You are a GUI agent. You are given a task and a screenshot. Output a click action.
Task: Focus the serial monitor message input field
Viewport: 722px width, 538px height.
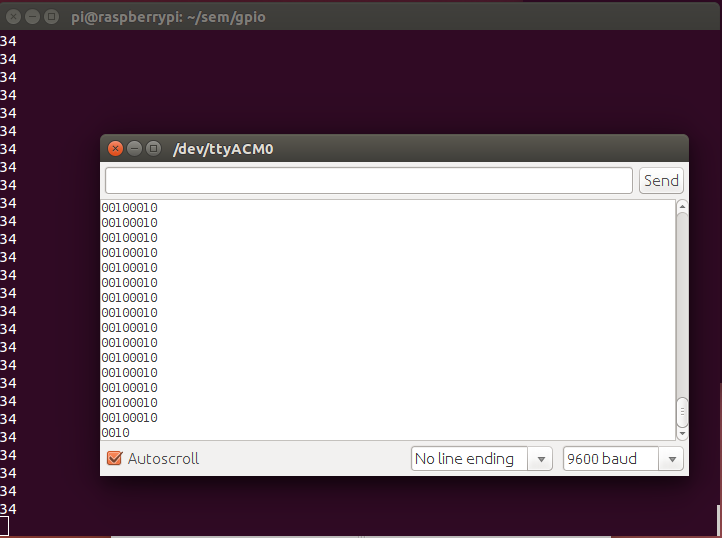[x=369, y=181]
